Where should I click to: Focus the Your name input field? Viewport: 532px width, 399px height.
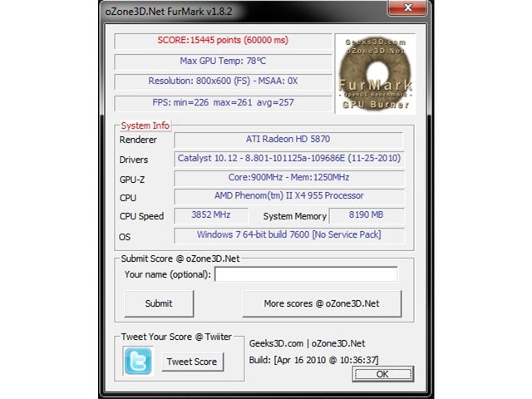pos(306,274)
